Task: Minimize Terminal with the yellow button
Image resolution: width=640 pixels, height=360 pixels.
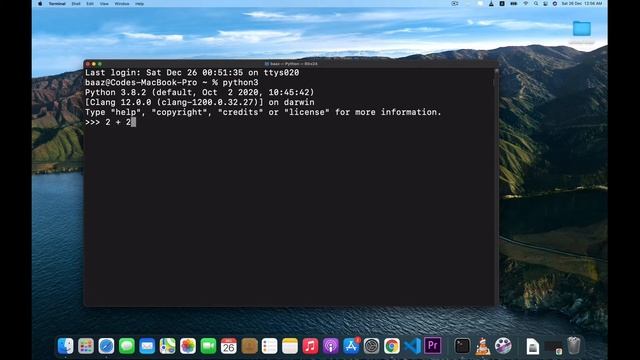Action: tap(94, 64)
